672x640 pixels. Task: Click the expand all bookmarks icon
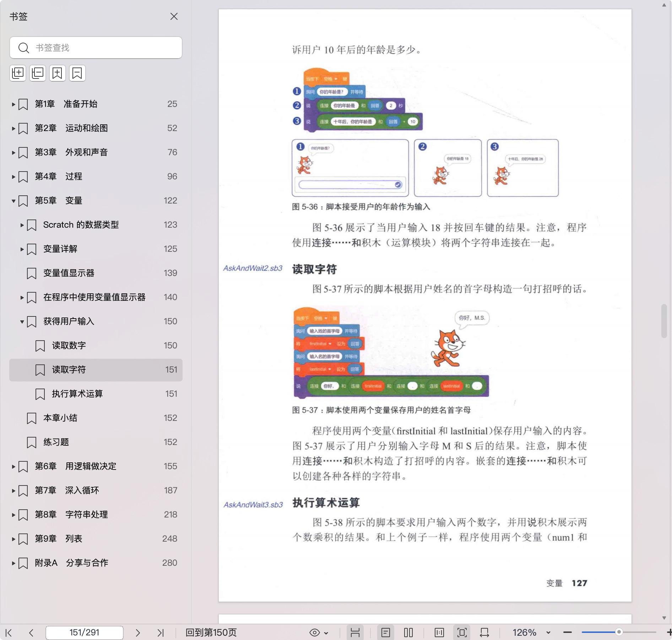[x=18, y=73]
